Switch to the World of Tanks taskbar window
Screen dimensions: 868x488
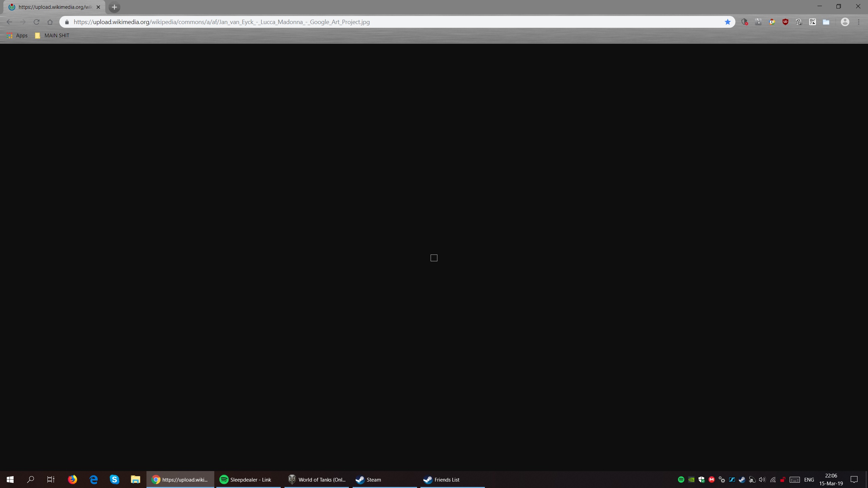(317, 480)
